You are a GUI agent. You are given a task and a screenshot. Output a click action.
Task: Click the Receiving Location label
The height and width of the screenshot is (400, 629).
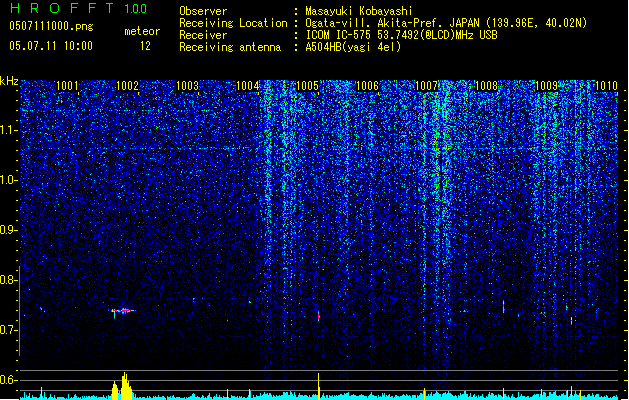(x=233, y=23)
